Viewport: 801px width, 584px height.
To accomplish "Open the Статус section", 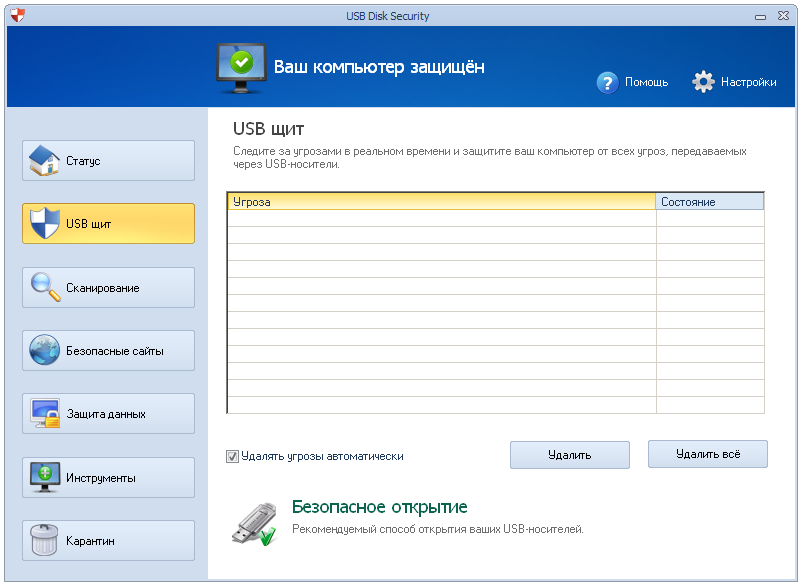I will pos(108,160).
